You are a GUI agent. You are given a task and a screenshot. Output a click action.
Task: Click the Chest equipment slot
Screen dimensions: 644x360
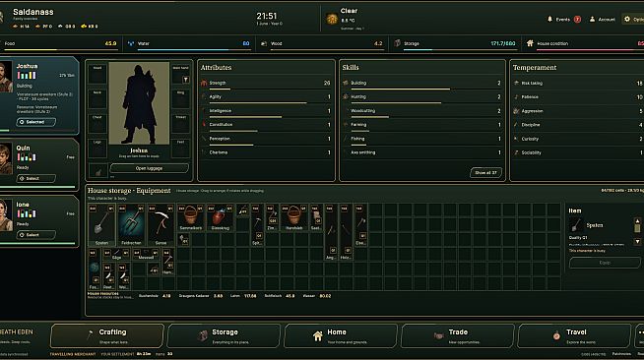pos(97,123)
